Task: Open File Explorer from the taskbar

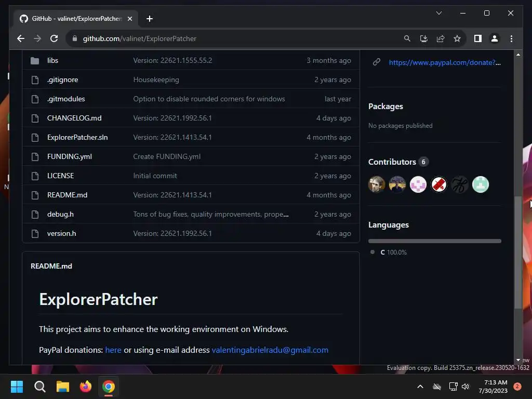Action: coord(63,387)
